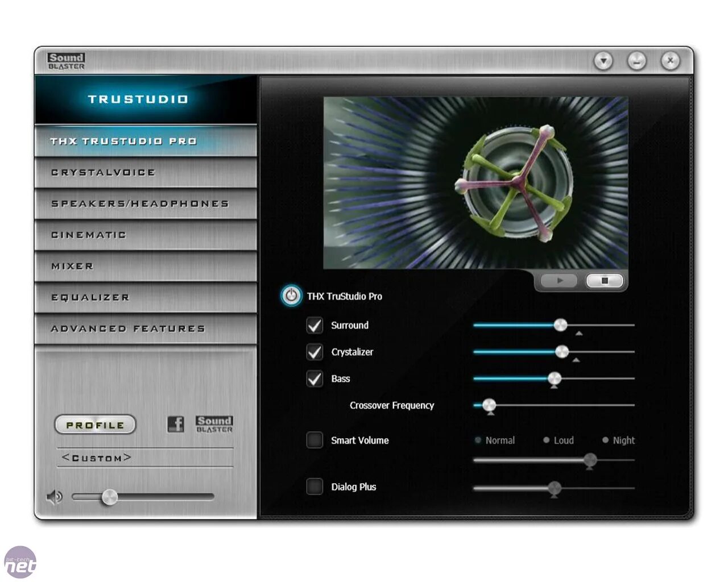Play the demo video

pos(559,280)
